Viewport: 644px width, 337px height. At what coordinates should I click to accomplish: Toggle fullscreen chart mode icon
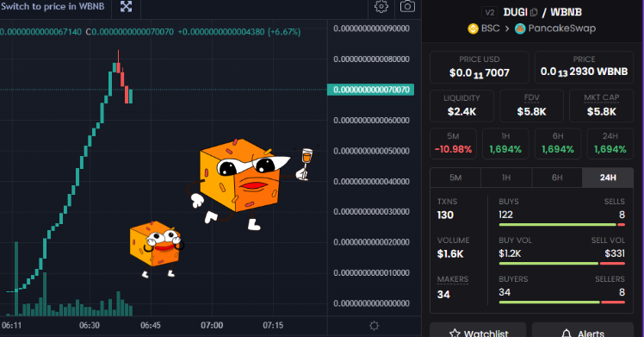tap(126, 7)
